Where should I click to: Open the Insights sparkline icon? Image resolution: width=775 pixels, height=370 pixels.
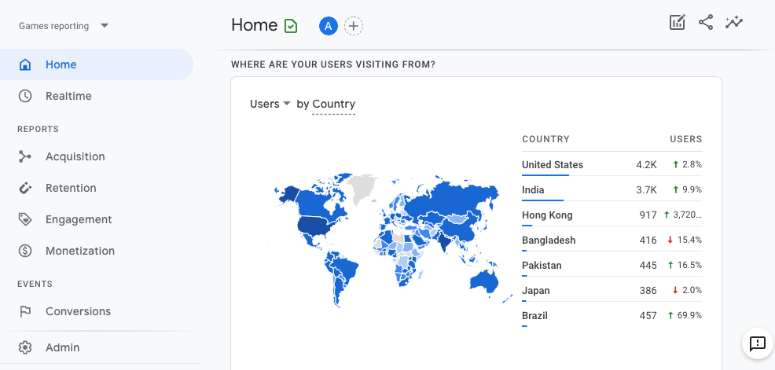pos(734,22)
